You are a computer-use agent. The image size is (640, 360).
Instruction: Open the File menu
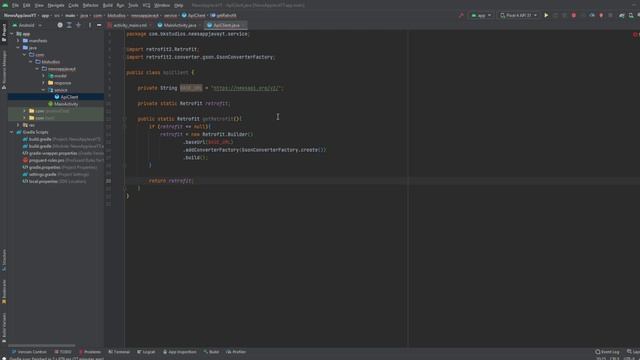[x=15, y=5]
